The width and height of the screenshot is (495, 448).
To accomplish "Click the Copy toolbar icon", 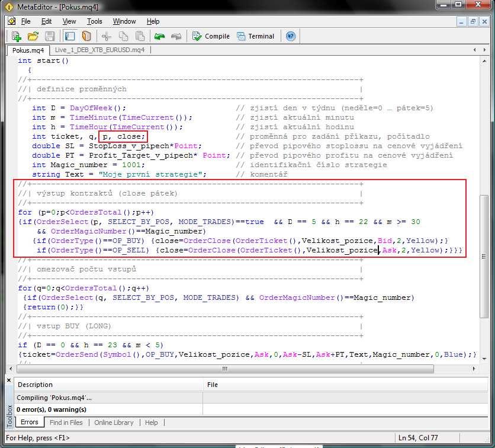I will click(123, 36).
